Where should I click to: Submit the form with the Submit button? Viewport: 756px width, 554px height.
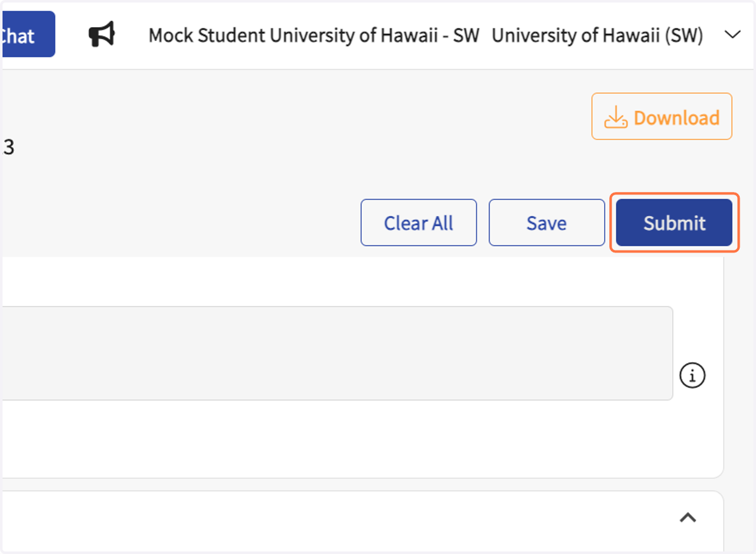pos(674,223)
